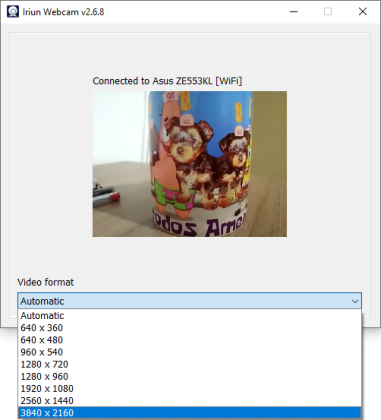
Task: Set video format to 2560 x 1440
Action: [189, 401]
